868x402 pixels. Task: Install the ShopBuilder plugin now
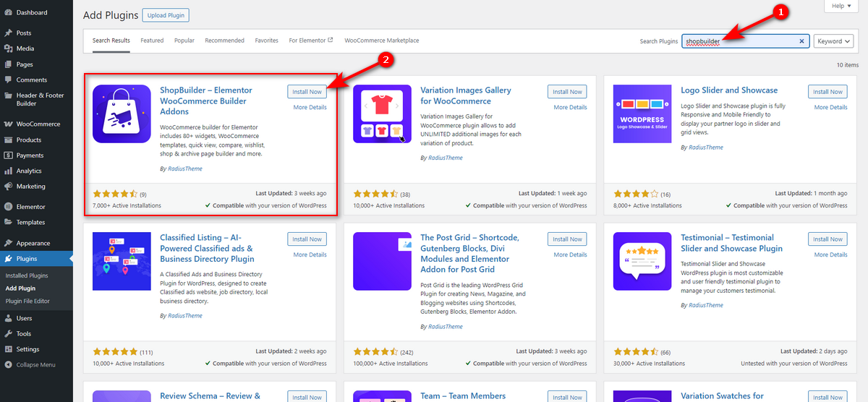[x=307, y=92]
